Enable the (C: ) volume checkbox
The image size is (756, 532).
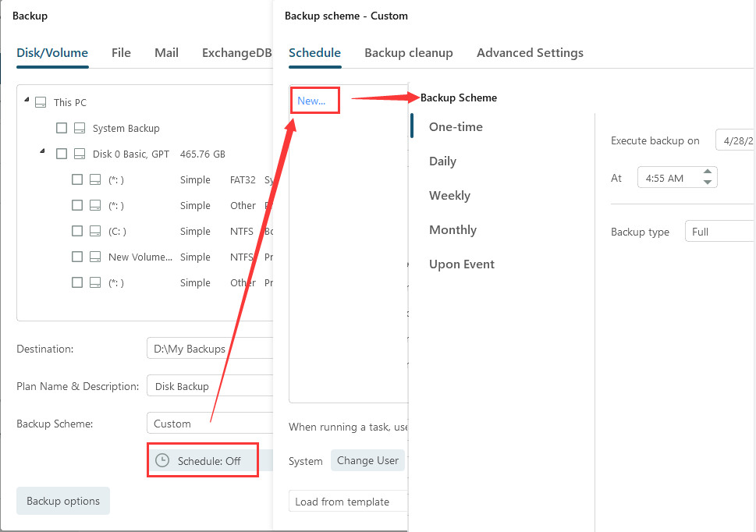tap(77, 231)
